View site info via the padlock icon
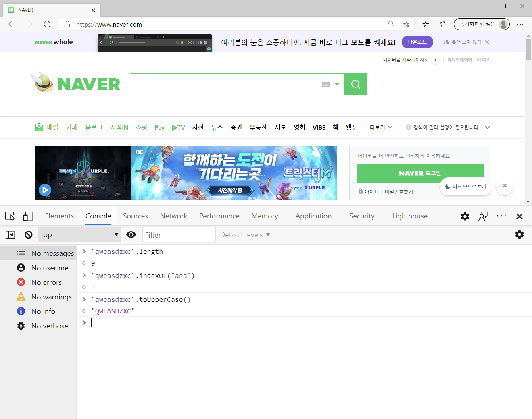532x419 pixels. point(67,24)
